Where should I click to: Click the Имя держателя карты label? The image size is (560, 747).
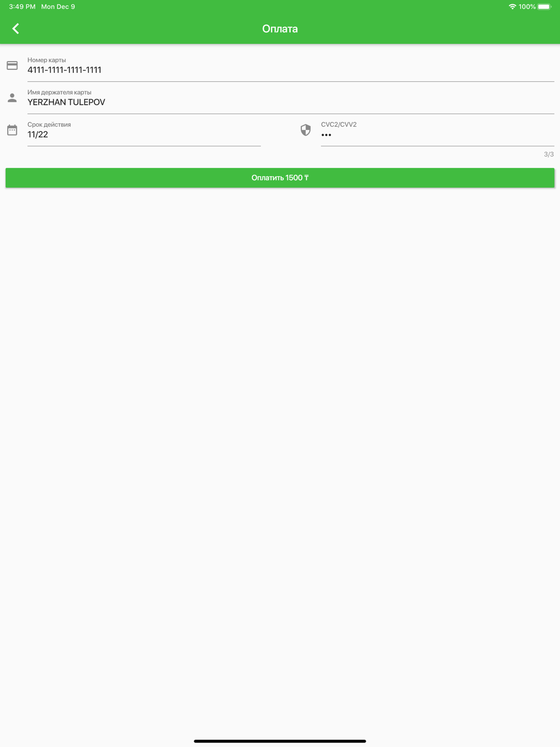point(59,92)
